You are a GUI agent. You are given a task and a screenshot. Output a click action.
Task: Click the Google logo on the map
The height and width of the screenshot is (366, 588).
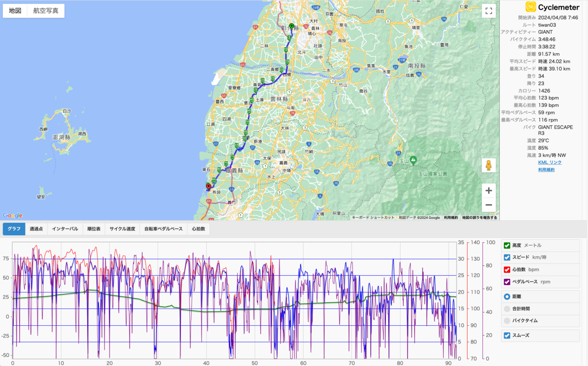(13, 216)
